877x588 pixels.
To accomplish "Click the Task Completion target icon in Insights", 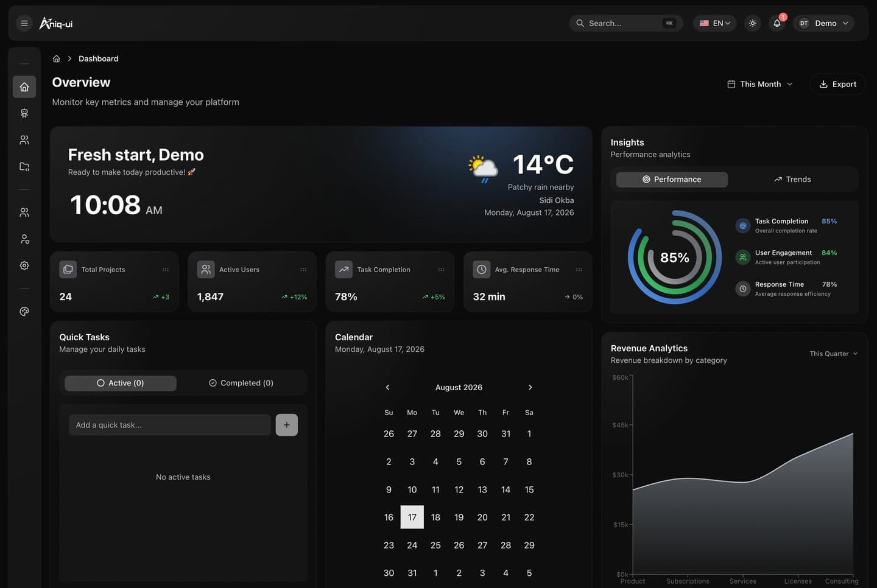I will point(742,226).
